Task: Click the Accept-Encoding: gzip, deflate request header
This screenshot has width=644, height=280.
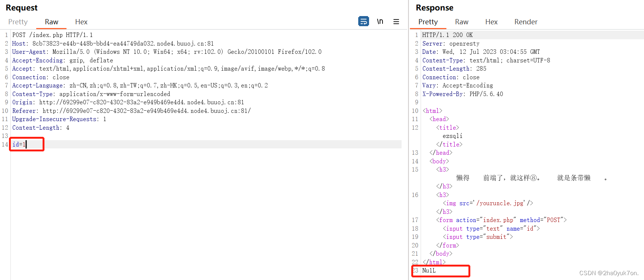Action: (63, 60)
